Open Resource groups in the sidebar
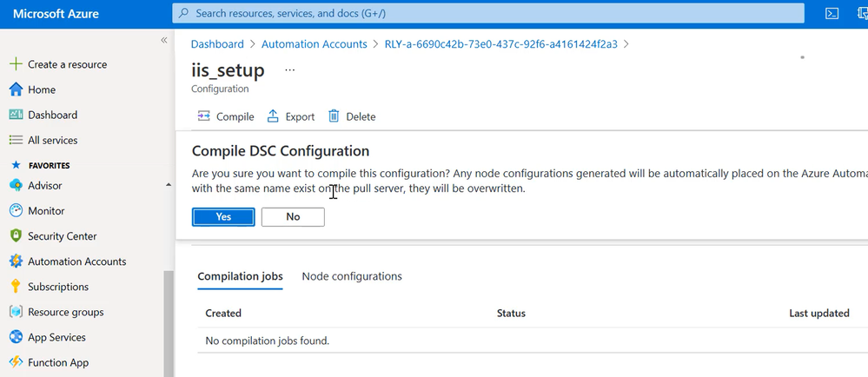This screenshot has height=377, width=868. (x=66, y=312)
